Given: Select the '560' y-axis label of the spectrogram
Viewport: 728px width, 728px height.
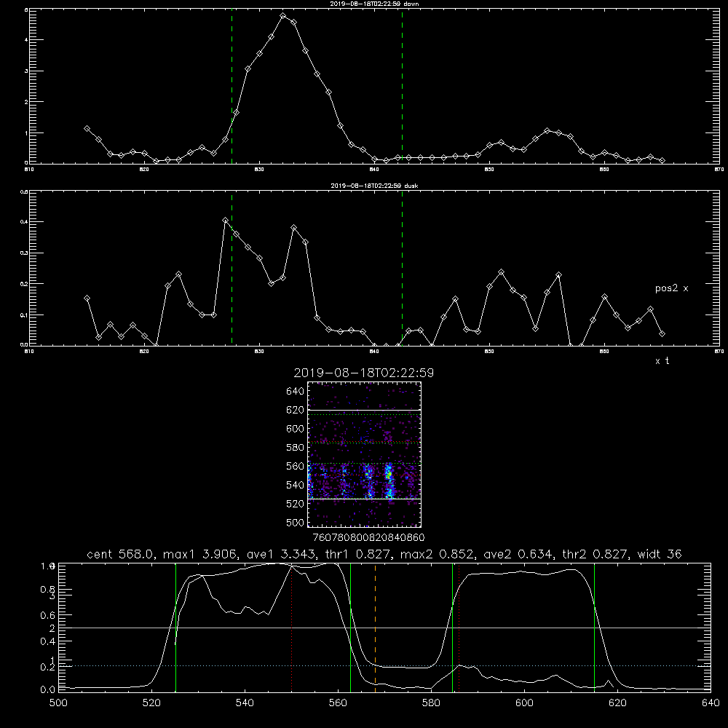Looking at the screenshot, I should point(296,466).
